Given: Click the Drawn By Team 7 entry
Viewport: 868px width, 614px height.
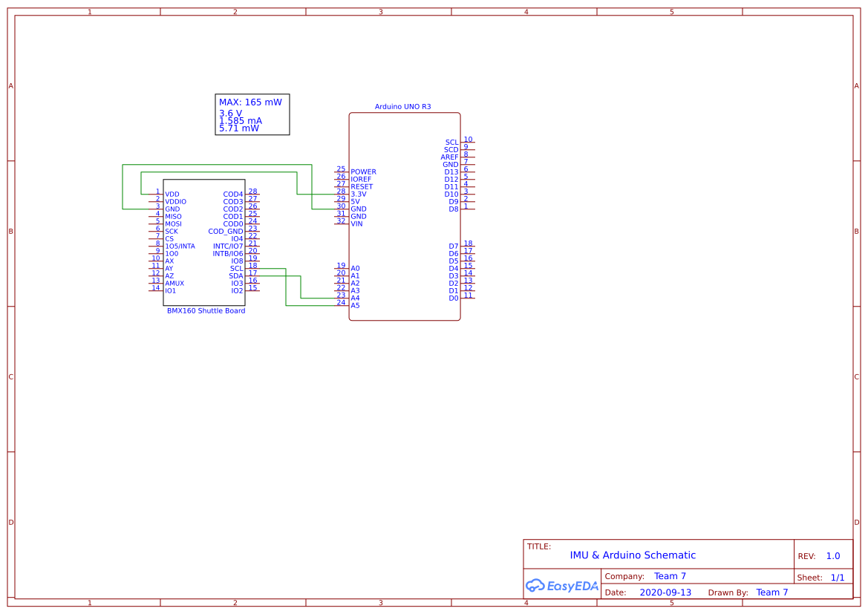Looking at the screenshot, I should (x=772, y=592).
